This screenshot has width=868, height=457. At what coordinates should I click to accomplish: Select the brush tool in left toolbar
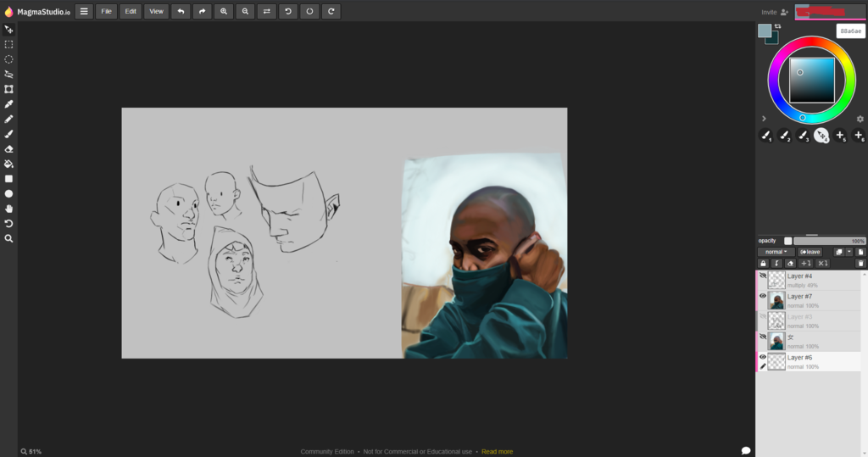click(8, 134)
